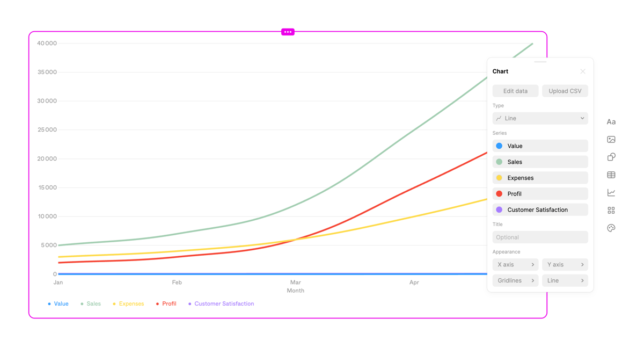Click the Title Optional input field

(x=540, y=237)
